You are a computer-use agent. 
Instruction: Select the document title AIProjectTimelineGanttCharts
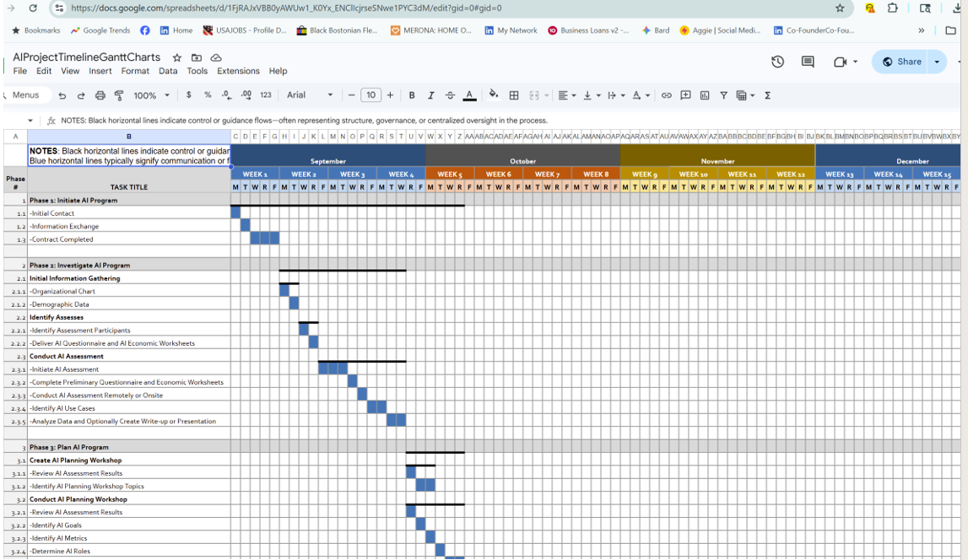pos(86,57)
